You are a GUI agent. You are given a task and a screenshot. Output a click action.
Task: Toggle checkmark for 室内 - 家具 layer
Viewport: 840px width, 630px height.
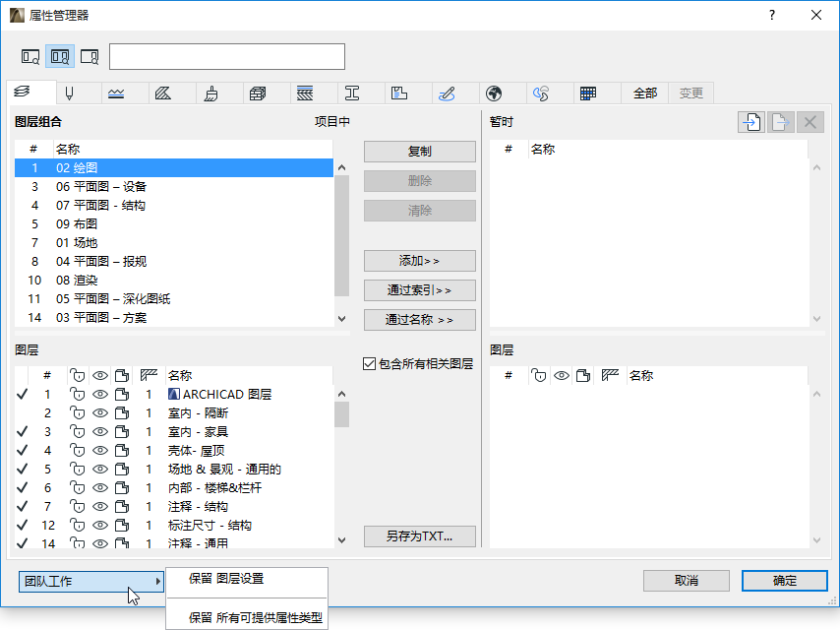tap(22, 431)
